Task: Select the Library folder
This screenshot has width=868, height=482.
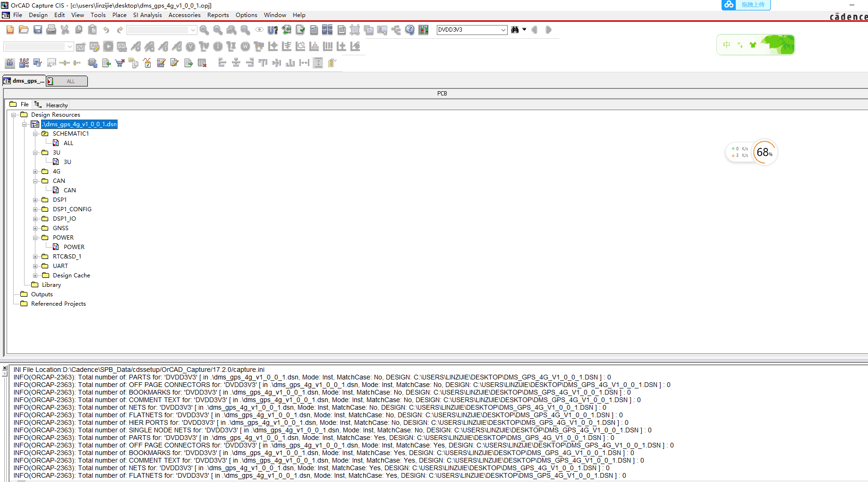Action: pyautogui.click(x=51, y=285)
